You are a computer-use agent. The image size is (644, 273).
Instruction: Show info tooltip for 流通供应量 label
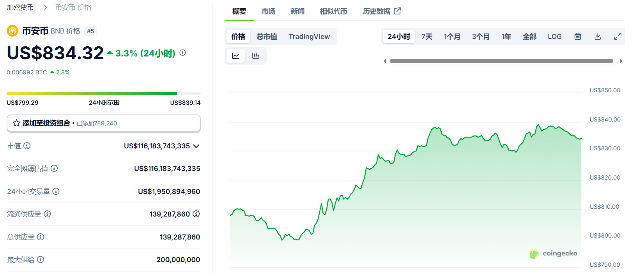47,214
